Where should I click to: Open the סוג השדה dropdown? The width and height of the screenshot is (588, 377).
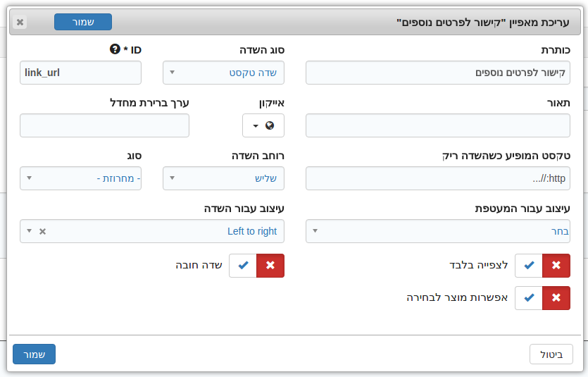tap(223, 73)
